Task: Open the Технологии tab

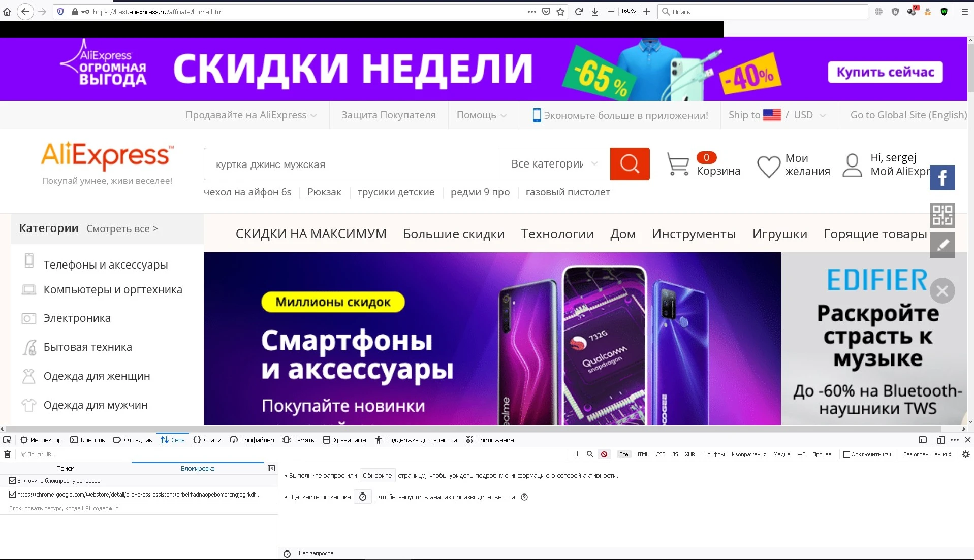Action: [557, 234]
